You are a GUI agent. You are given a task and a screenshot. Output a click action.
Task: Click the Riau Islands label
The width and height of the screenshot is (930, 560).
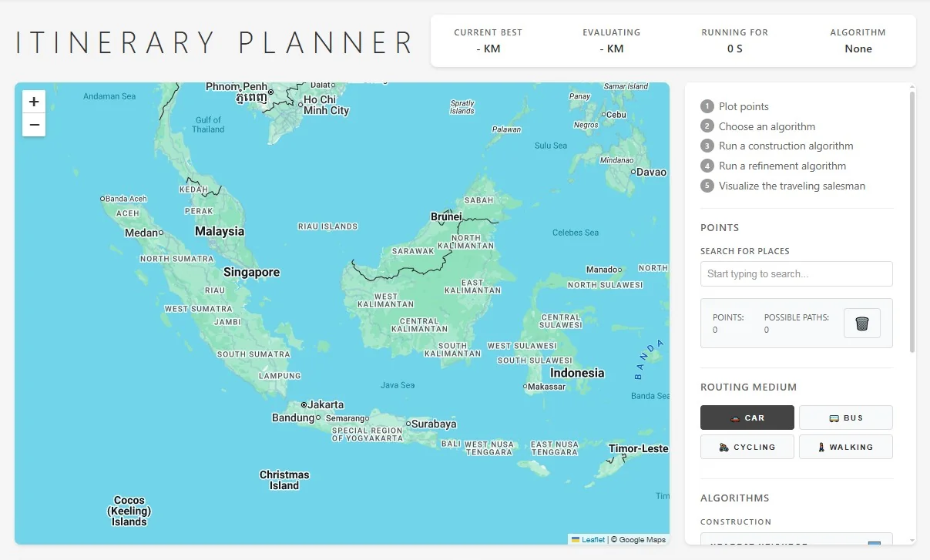click(x=328, y=226)
